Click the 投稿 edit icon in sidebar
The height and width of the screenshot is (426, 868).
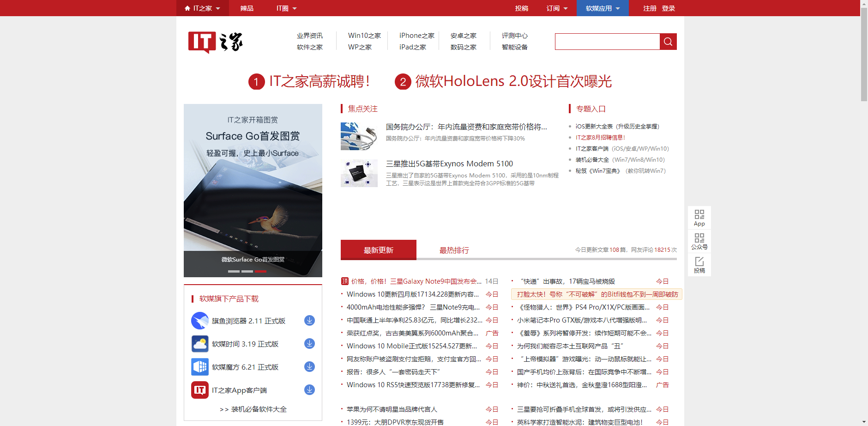pyautogui.click(x=699, y=265)
